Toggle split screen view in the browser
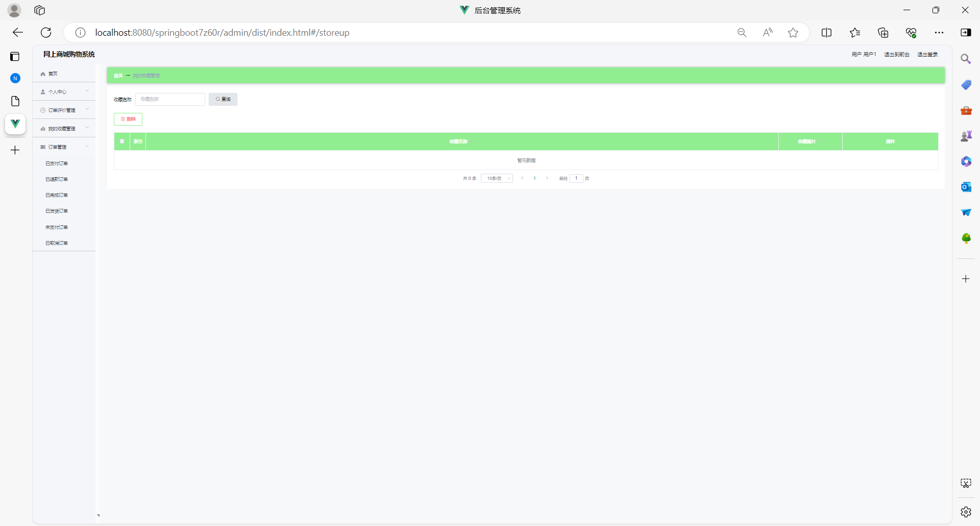 click(827, 32)
